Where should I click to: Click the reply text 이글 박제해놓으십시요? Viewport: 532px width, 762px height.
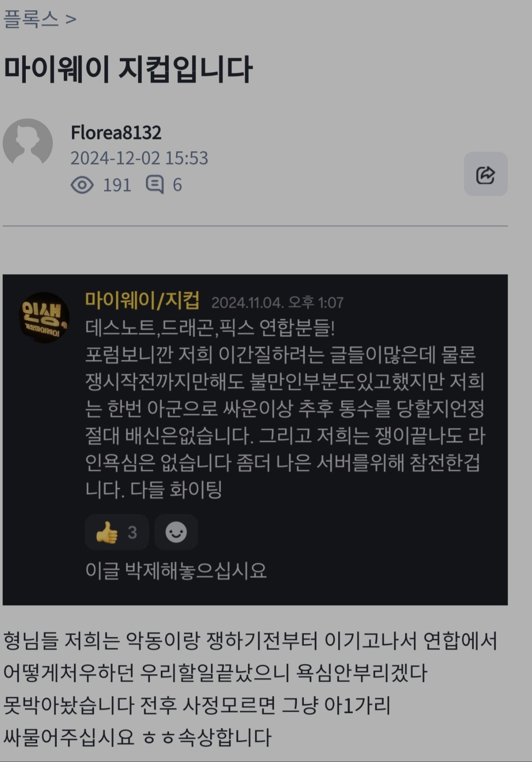(176, 571)
